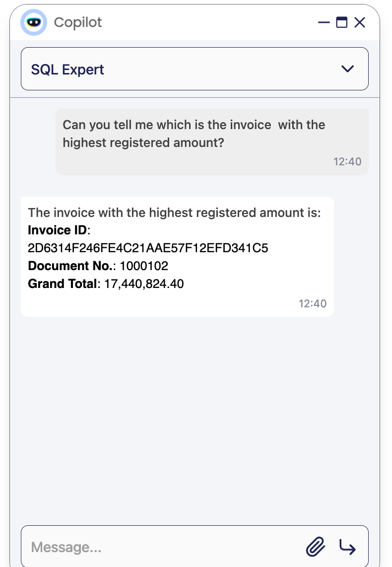The height and width of the screenshot is (567, 392).
Task: Maximize the Copilot chat window
Action: pos(342,22)
